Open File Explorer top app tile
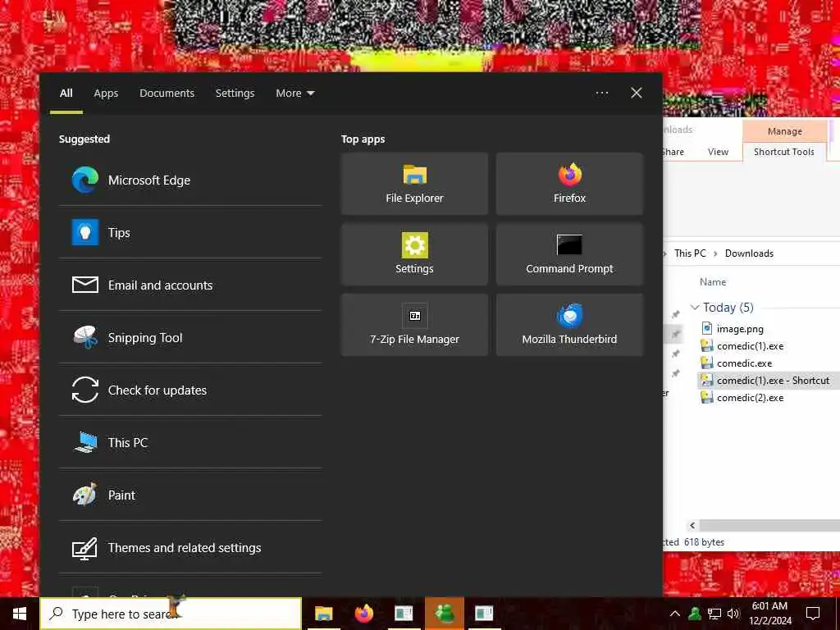840x630 pixels. click(x=414, y=184)
